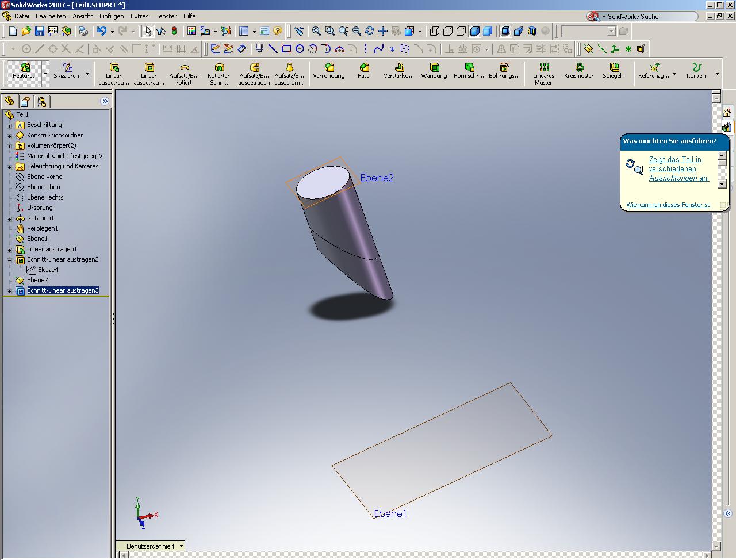The image size is (736, 560).
Task: Open the Extras menu
Action: [x=139, y=16]
